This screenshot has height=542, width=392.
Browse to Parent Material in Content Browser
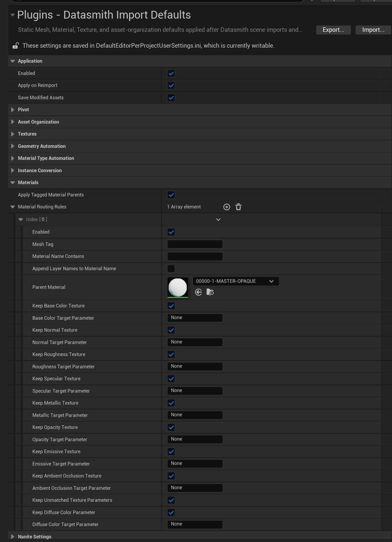click(210, 292)
